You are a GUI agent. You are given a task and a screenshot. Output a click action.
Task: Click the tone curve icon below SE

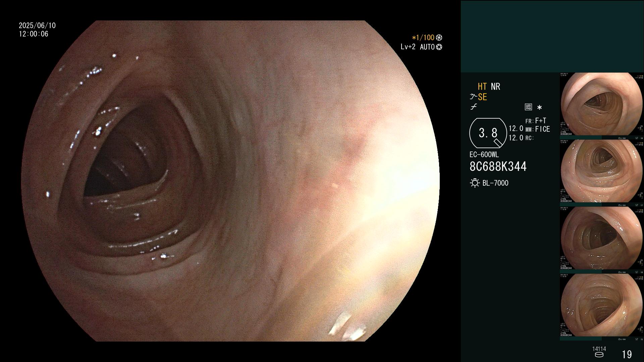pos(474,107)
